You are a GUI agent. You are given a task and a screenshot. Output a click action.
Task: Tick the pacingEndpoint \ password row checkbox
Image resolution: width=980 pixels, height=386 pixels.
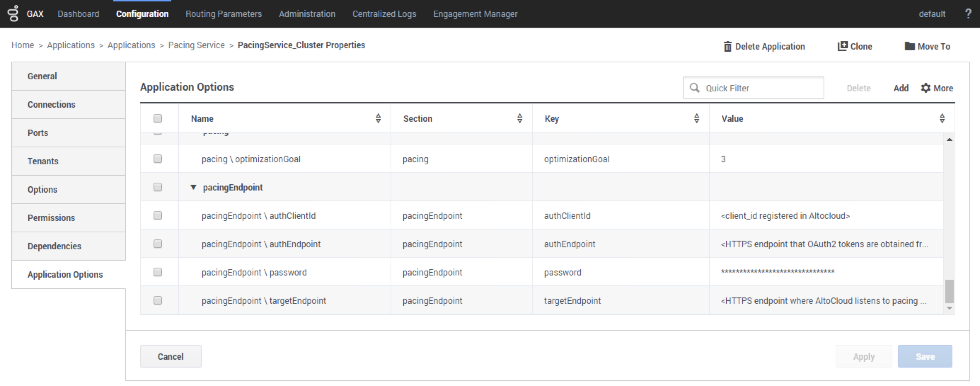(x=157, y=272)
